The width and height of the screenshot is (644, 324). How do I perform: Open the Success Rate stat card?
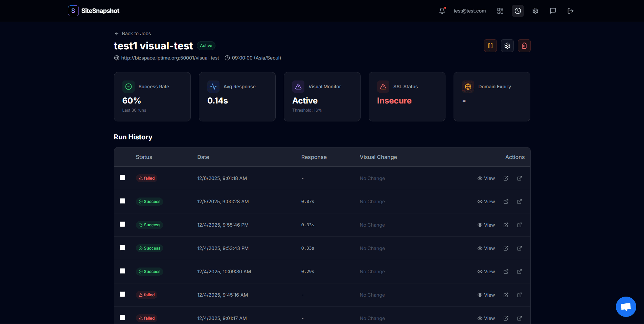click(x=152, y=97)
